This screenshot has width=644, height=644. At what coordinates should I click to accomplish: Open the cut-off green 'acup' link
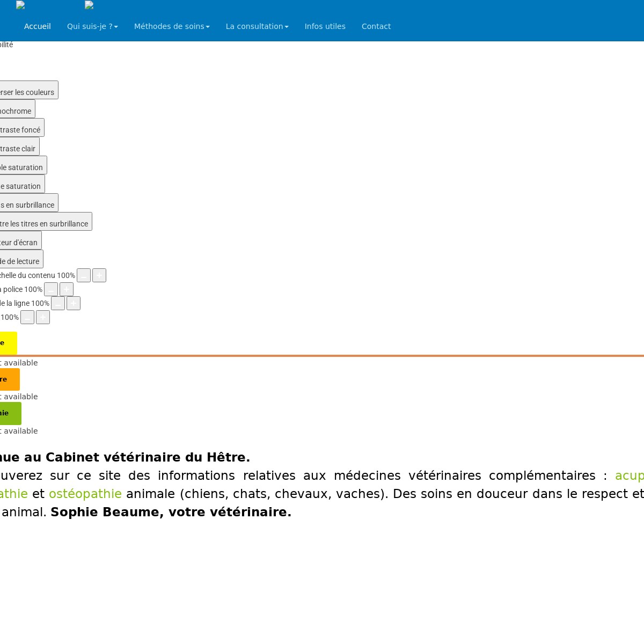click(630, 476)
